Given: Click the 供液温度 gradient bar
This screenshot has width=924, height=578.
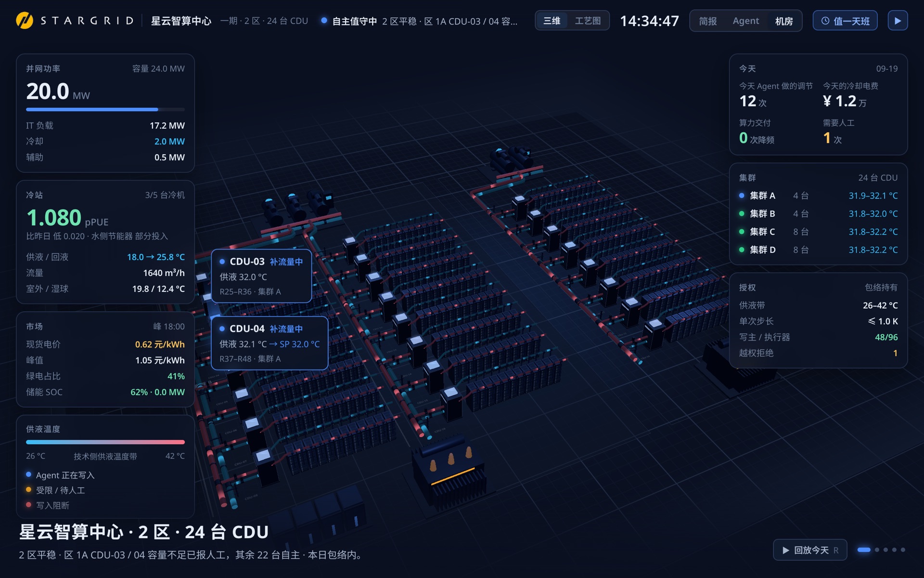Looking at the screenshot, I should [105, 442].
